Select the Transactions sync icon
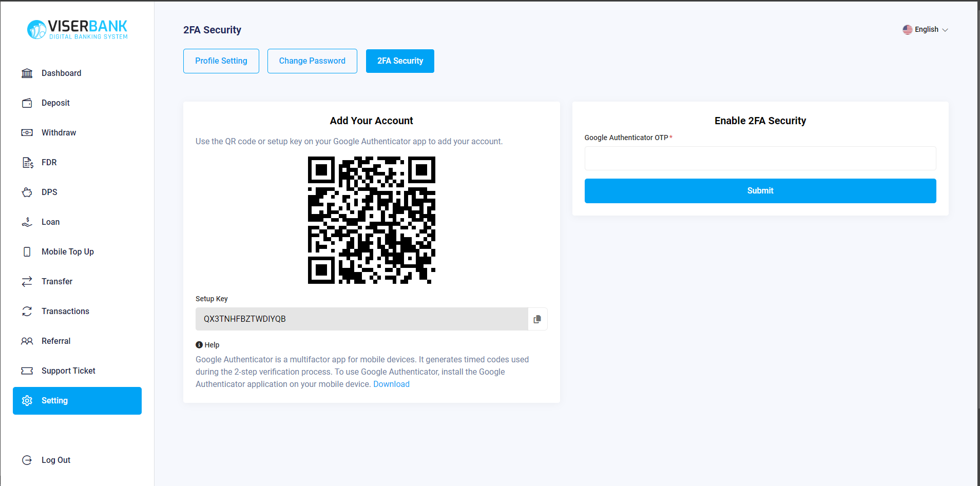The height and width of the screenshot is (486, 980). click(x=27, y=311)
